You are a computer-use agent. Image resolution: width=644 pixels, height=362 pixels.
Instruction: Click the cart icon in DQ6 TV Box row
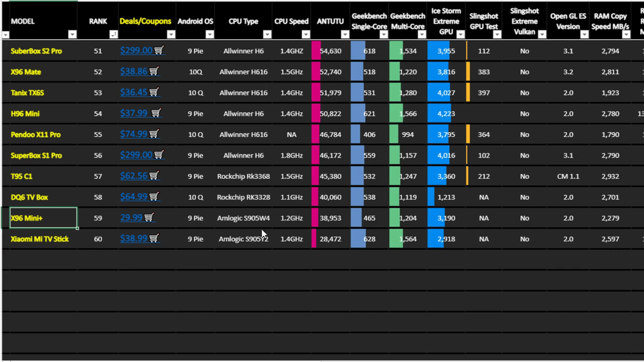click(x=154, y=197)
